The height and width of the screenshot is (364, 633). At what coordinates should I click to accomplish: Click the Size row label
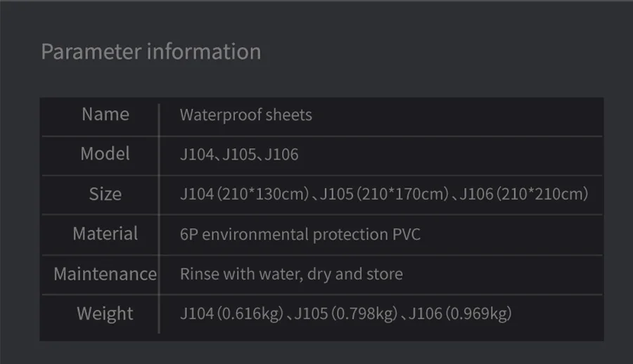click(105, 194)
